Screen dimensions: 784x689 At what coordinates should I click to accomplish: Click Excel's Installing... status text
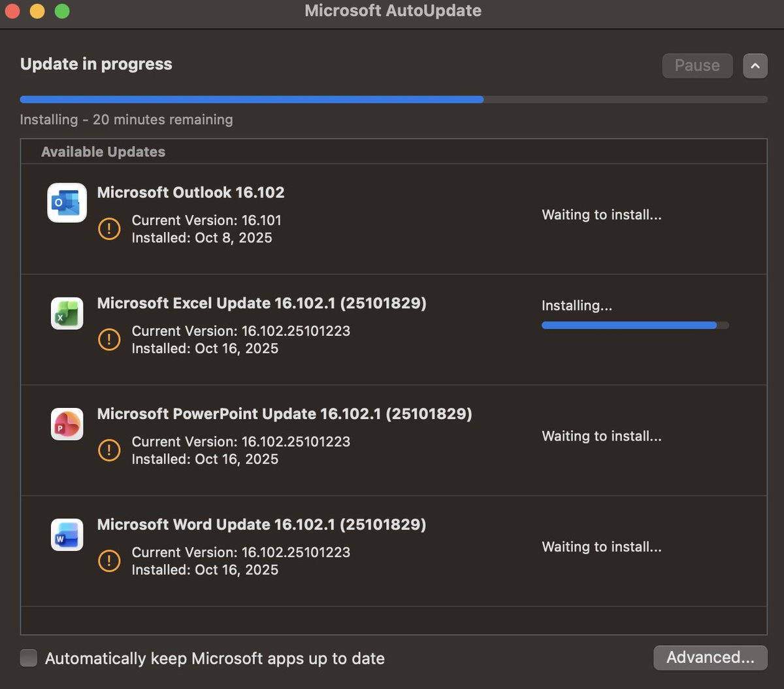[x=577, y=305]
